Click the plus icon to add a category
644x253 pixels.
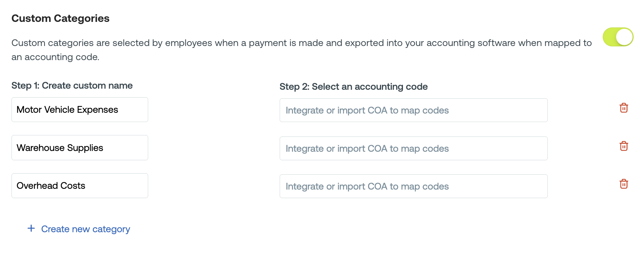[31, 229]
